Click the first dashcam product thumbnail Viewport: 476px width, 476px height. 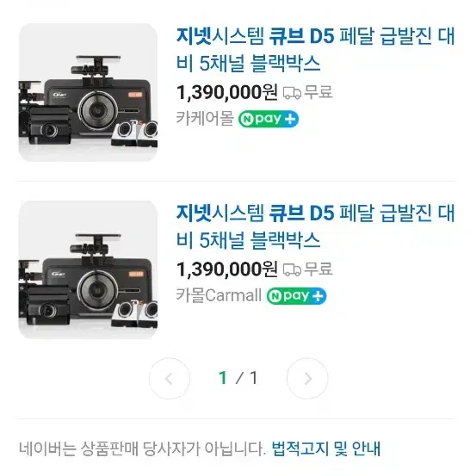click(x=88, y=93)
